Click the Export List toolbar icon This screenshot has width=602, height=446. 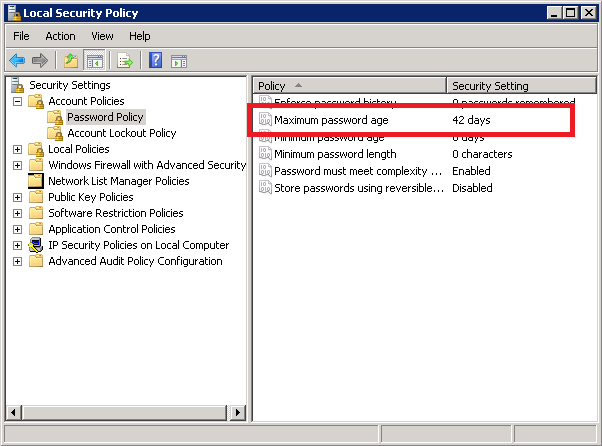pos(125,61)
